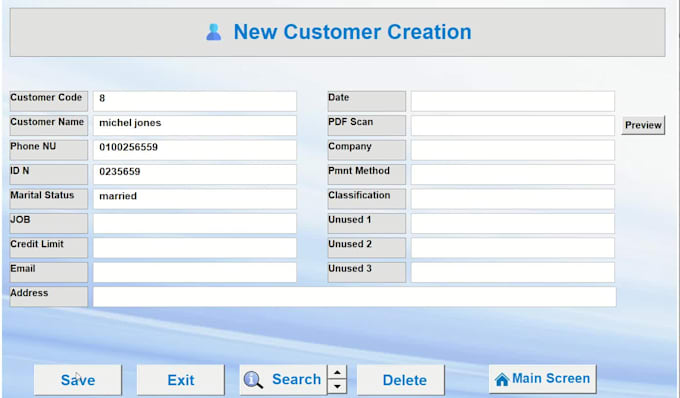
Task: Click the user icon in the title banner
Action: click(214, 32)
